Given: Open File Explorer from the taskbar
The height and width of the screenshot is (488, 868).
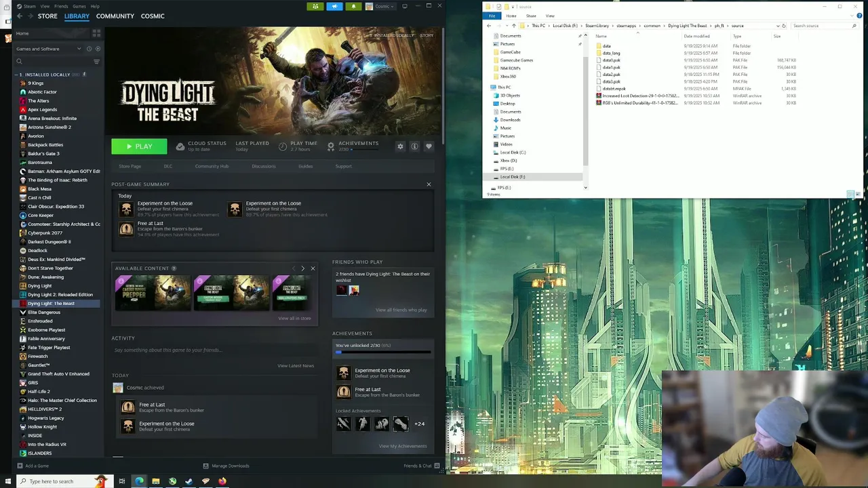Looking at the screenshot, I should (156, 481).
